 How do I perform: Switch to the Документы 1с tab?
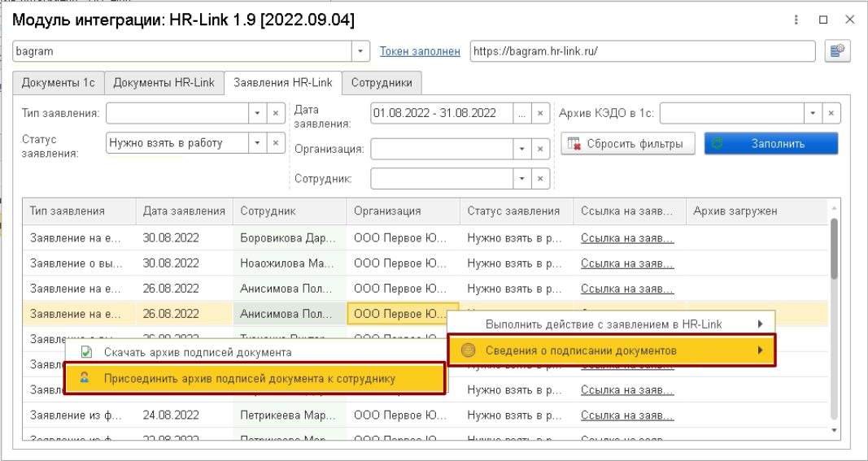[x=58, y=83]
